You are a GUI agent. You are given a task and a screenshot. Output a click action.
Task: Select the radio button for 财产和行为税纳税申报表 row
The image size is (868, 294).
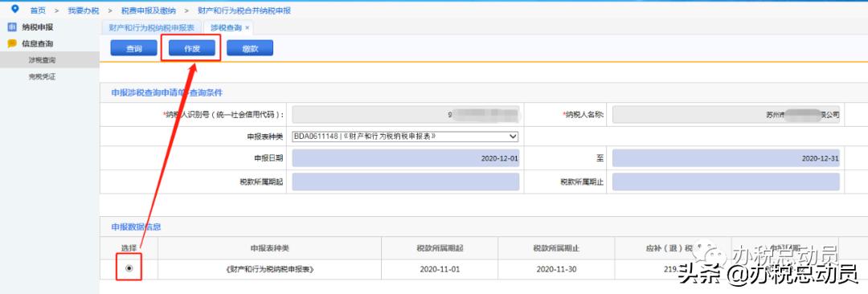pyautogui.click(x=129, y=268)
